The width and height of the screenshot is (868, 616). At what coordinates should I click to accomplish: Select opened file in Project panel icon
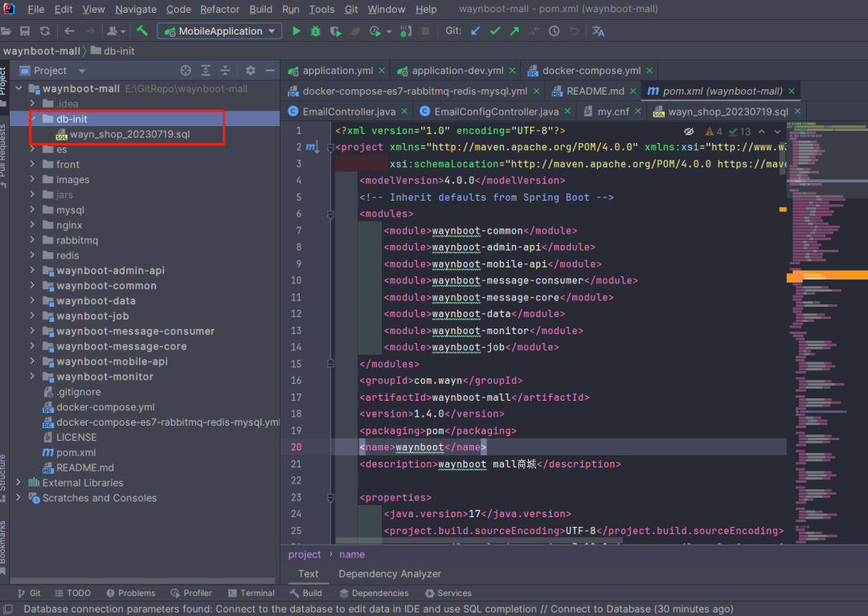pyautogui.click(x=186, y=70)
